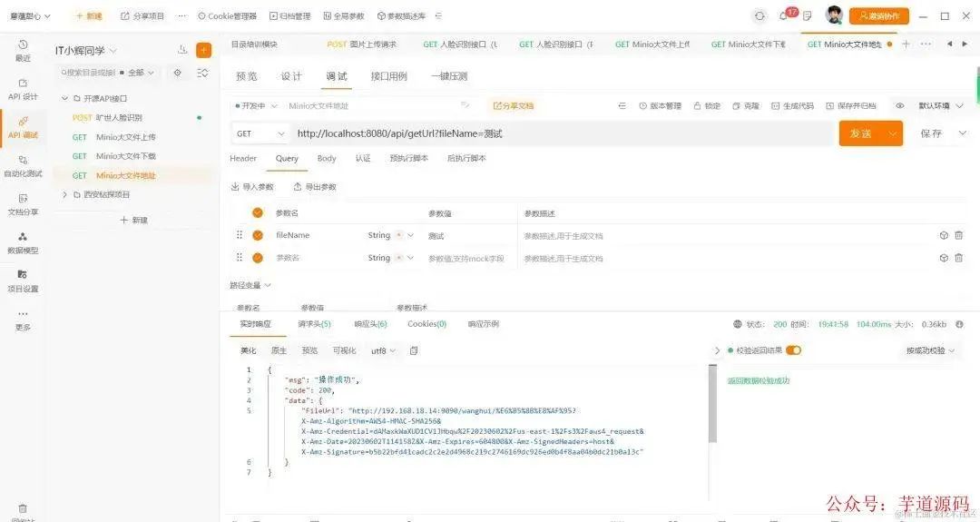Click 保存并归档 in the request toolbar

(x=850, y=105)
